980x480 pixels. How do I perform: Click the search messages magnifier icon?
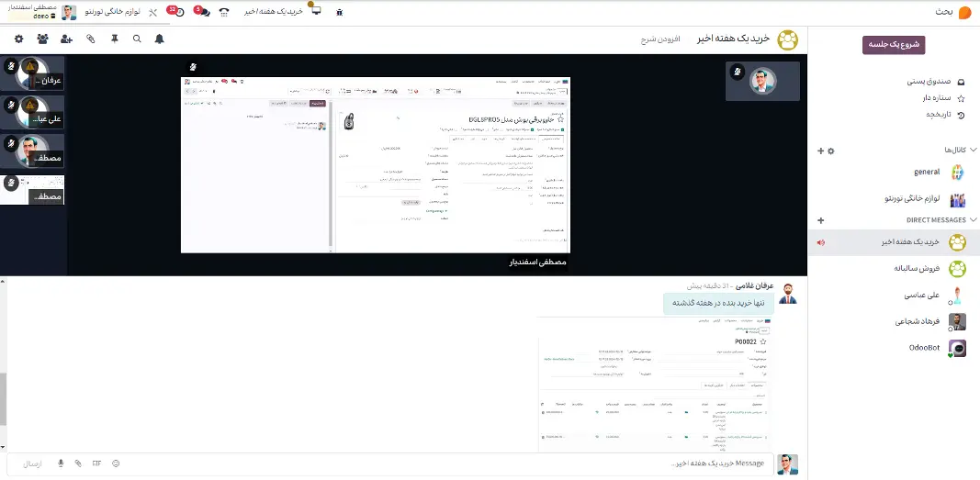coord(137,39)
